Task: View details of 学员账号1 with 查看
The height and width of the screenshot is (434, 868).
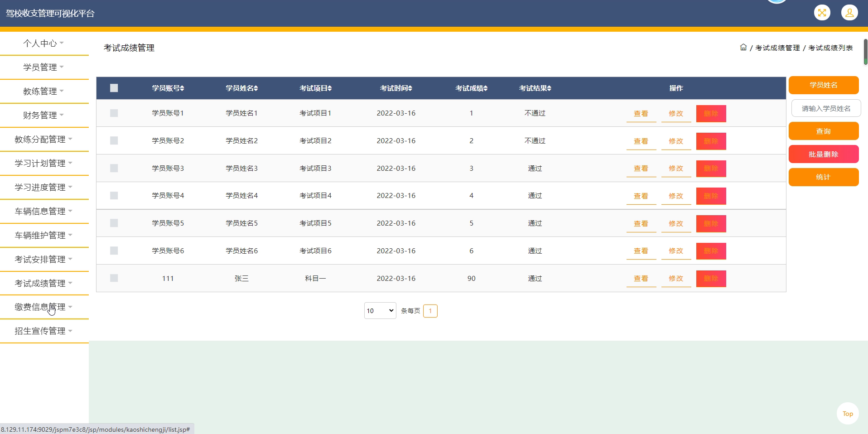Action: tap(641, 114)
